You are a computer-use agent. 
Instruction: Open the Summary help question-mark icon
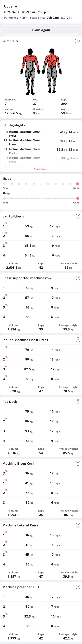(x=77, y=41)
